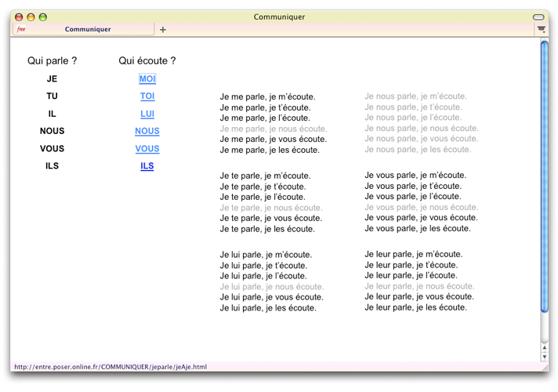Image resolution: width=558 pixels, height=392 pixels.
Task: Click 'Je leur parle, je t'écoute.' sentence
Action: click(411, 265)
